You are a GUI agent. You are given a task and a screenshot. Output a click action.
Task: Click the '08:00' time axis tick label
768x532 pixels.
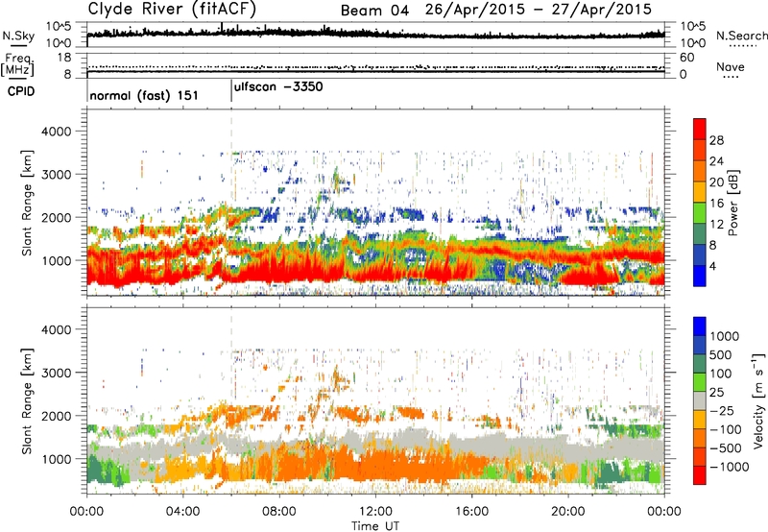coord(279,512)
